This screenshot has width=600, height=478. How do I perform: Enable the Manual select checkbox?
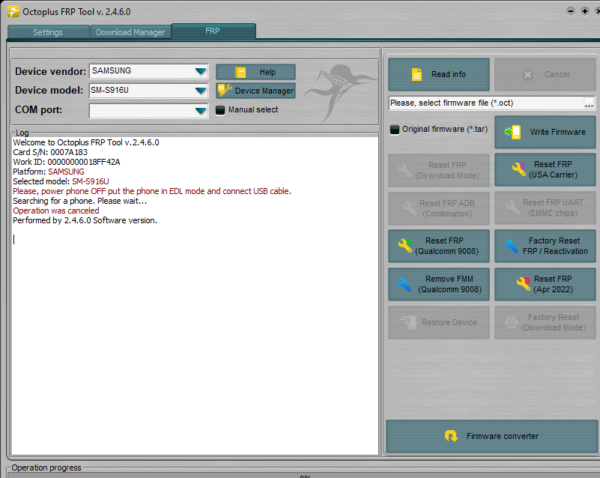[220, 110]
